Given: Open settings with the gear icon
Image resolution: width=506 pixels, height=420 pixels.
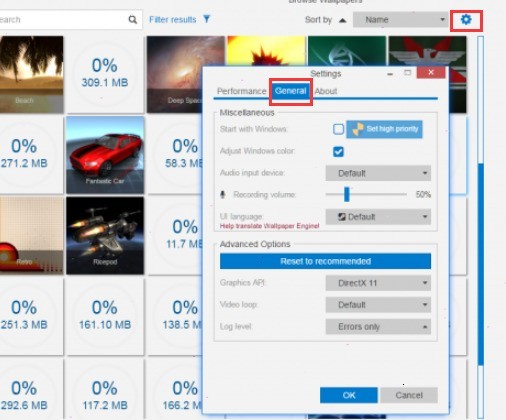Looking at the screenshot, I should point(466,20).
